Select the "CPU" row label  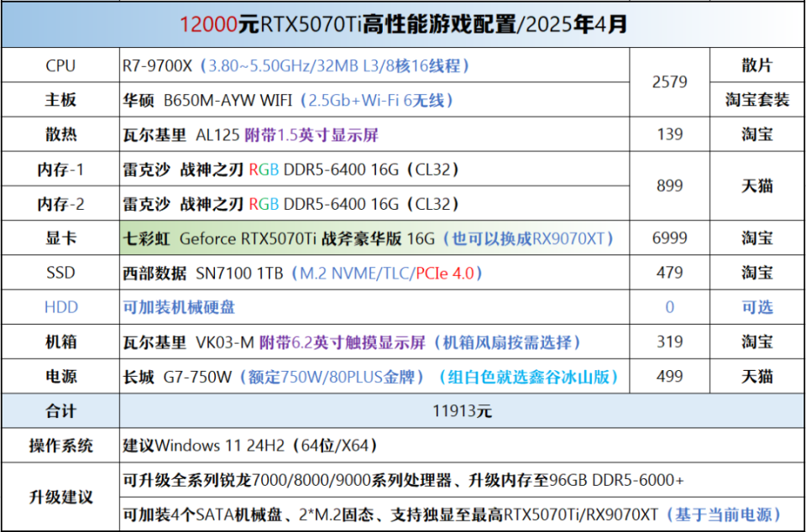point(60,65)
